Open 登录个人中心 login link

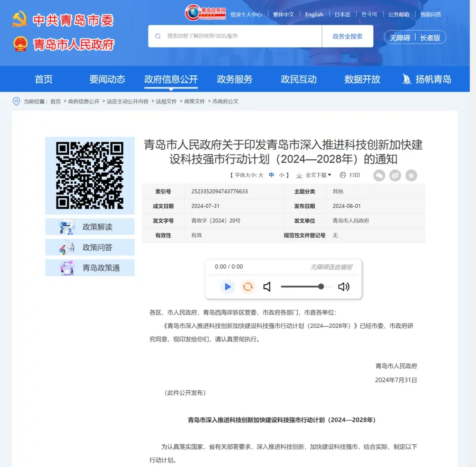tap(245, 15)
